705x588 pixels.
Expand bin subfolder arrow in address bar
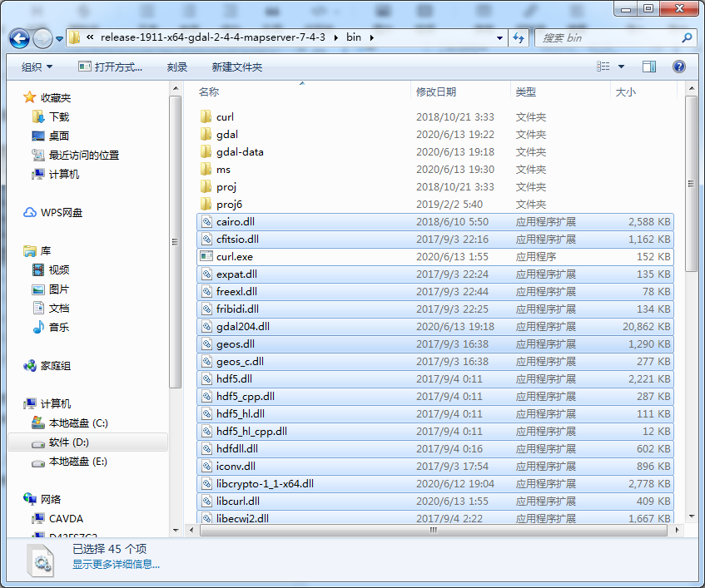(x=372, y=37)
